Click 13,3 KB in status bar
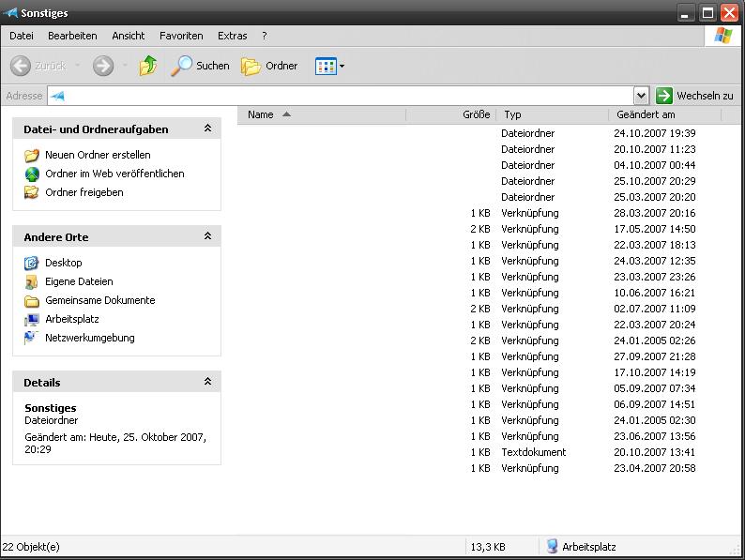The width and height of the screenshot is (745, 560). (x=488, y=547)
